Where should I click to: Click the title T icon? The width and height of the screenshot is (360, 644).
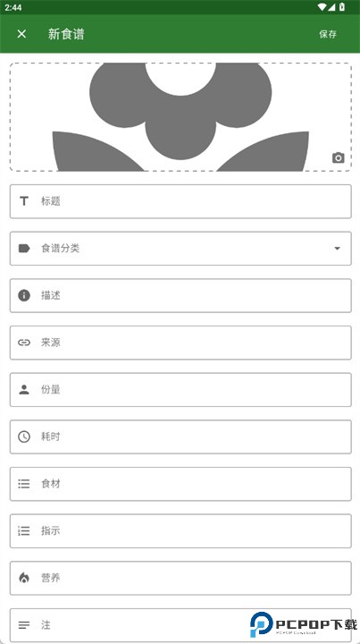[x=24, y=201]
